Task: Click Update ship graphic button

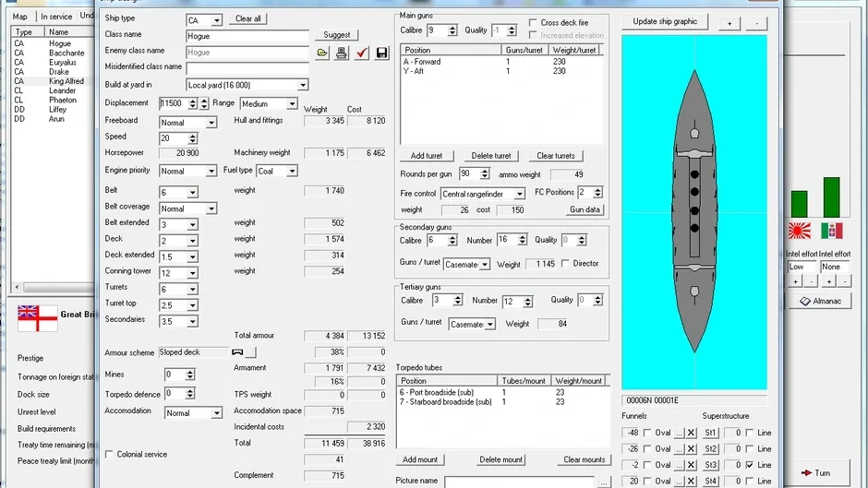Action: click(x=665, y=21)
